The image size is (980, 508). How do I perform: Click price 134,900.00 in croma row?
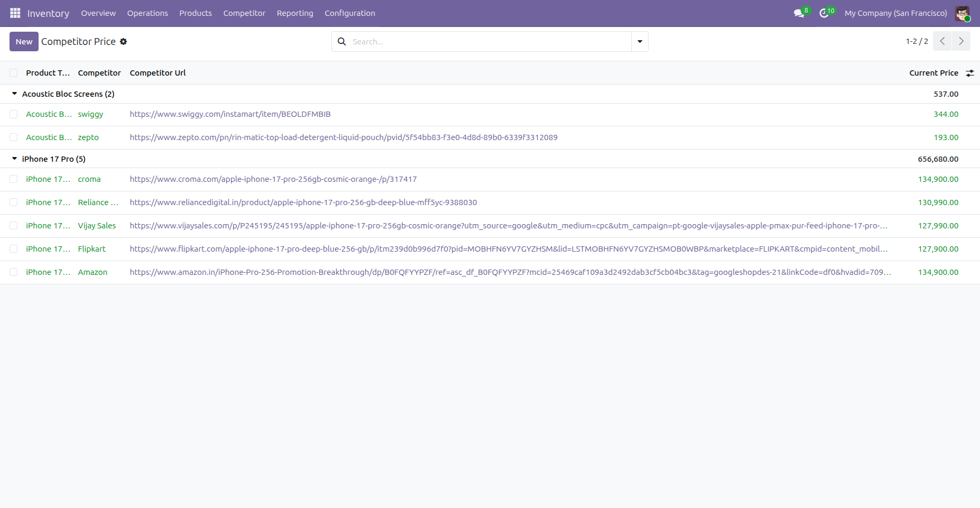pos(938,179)
